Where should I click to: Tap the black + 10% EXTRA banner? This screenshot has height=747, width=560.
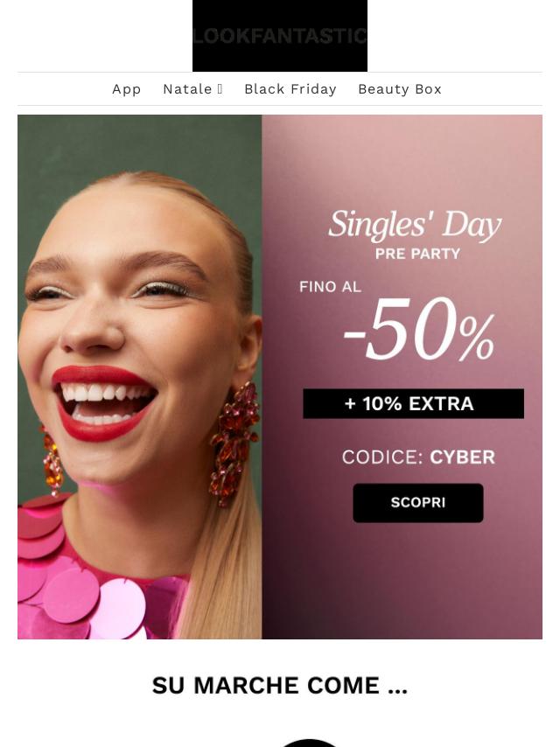click(x=413, y=403)
